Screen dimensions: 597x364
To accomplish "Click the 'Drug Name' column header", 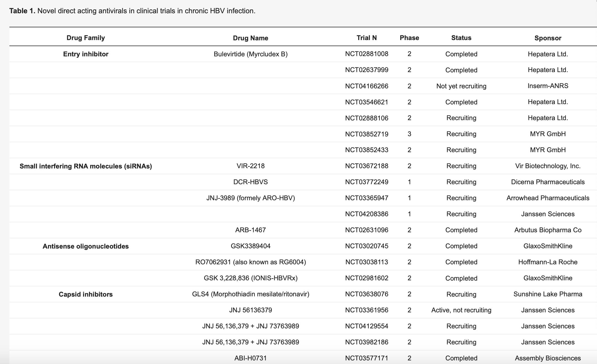I will point(250,38).
